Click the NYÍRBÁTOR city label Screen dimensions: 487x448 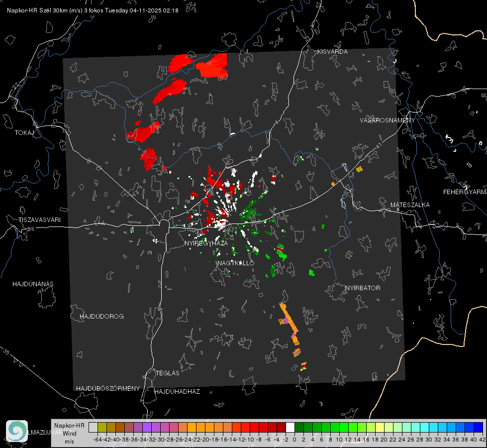click(363, 288)
